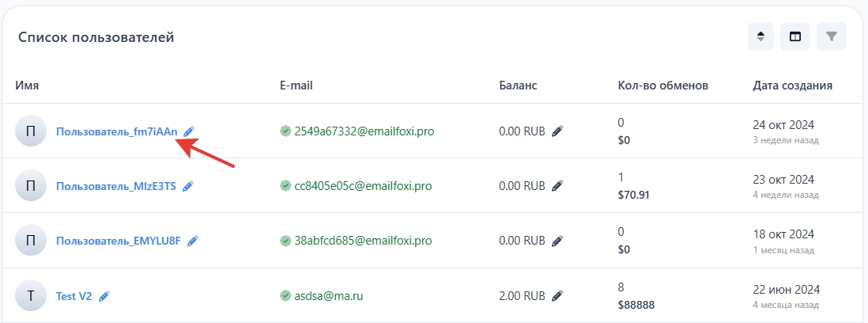The width and height of the screenshot is (868, 323).
Task: Edit the Test V2 user name
Action: [104, 296]
